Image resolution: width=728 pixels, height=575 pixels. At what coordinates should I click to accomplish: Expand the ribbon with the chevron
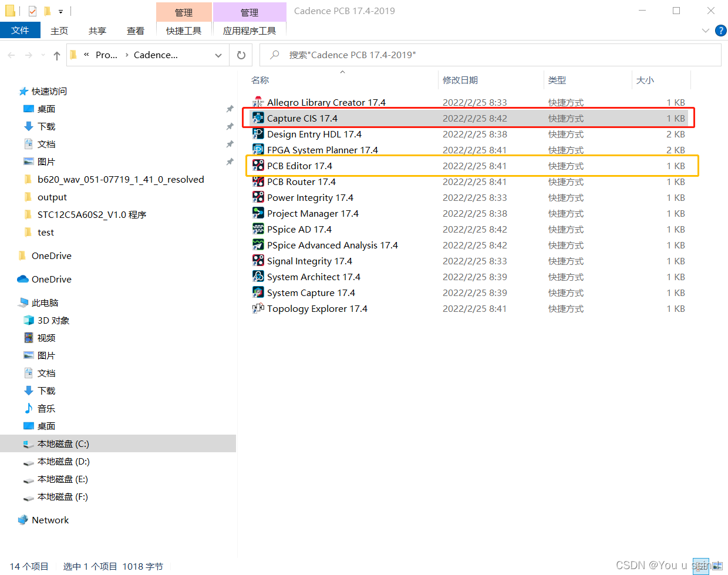pyautogui.click(x=706, y=31)
